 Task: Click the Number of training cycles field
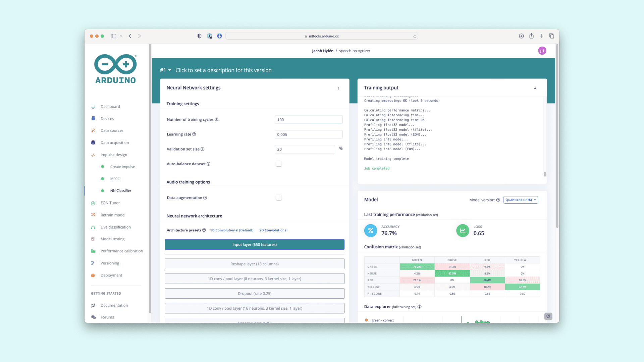[308, 120]
